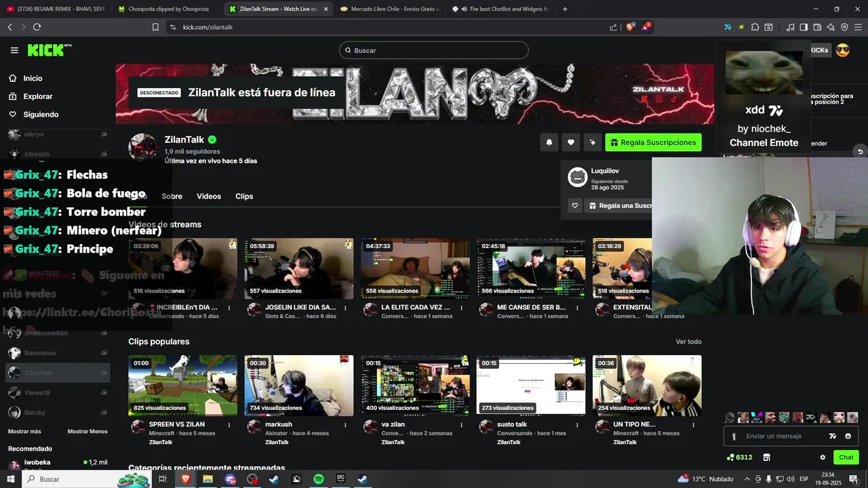Open Brave Leo AI sparkle icon
Screen dimensions: 868x488
pyautogui.click(x=831, y=27)
